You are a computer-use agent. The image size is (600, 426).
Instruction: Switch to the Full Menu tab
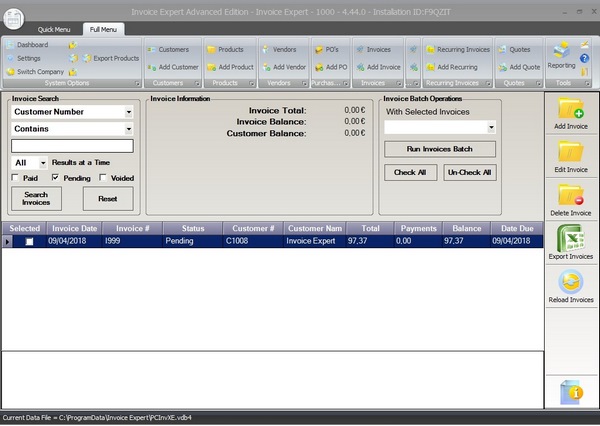coord(103,29)
